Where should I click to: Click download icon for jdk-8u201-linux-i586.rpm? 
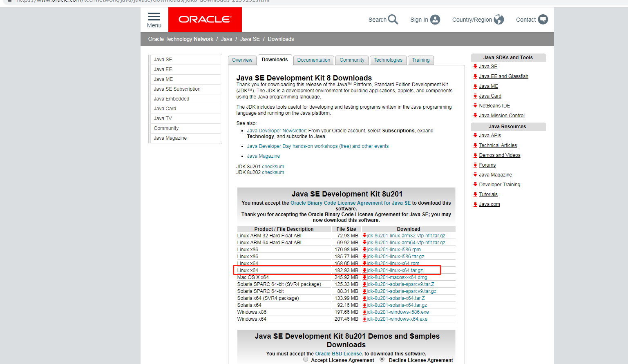(364, 250)
